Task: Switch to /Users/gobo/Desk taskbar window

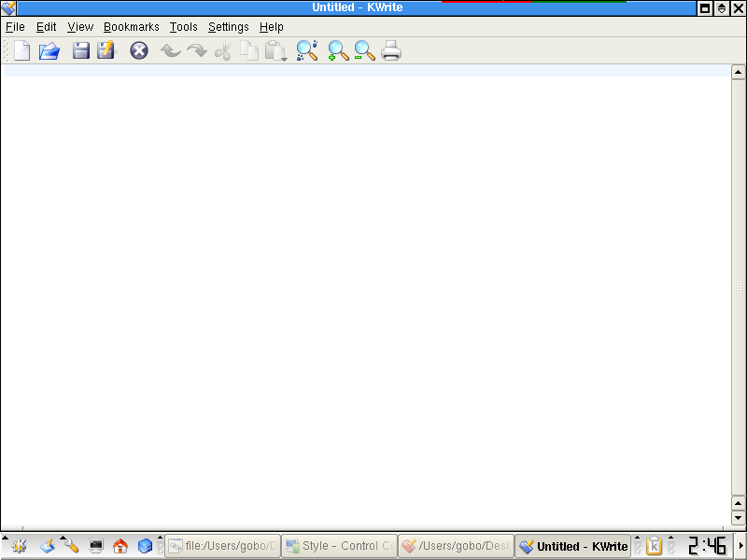Action: (x=457, y=546)
